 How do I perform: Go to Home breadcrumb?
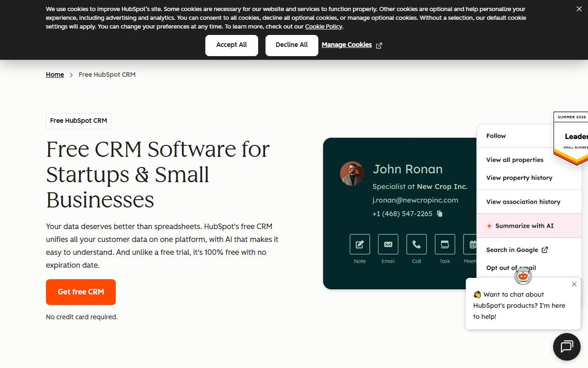point(55,75)
